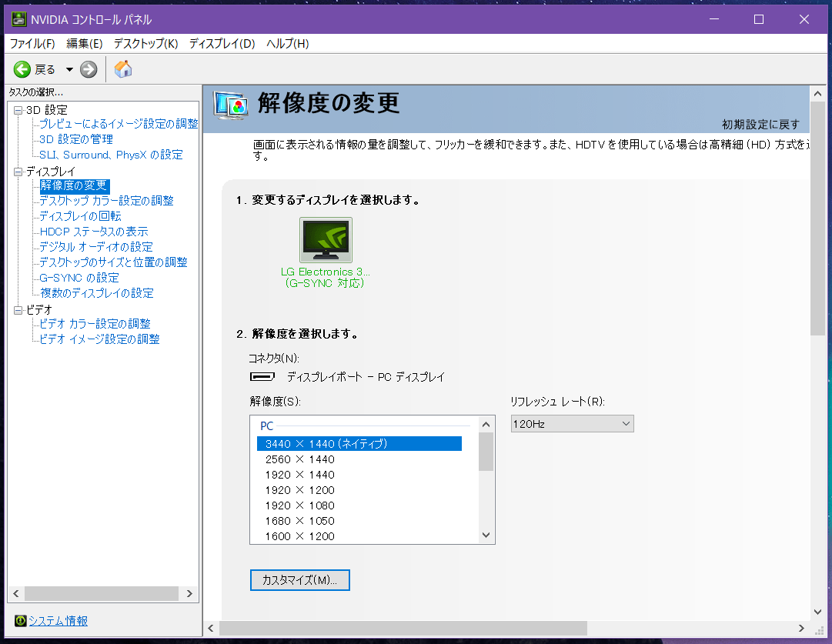The width and height of the screenshot is (832, 644).
Task: Click the カスタマイズ(M)... button
Action: 300,580
